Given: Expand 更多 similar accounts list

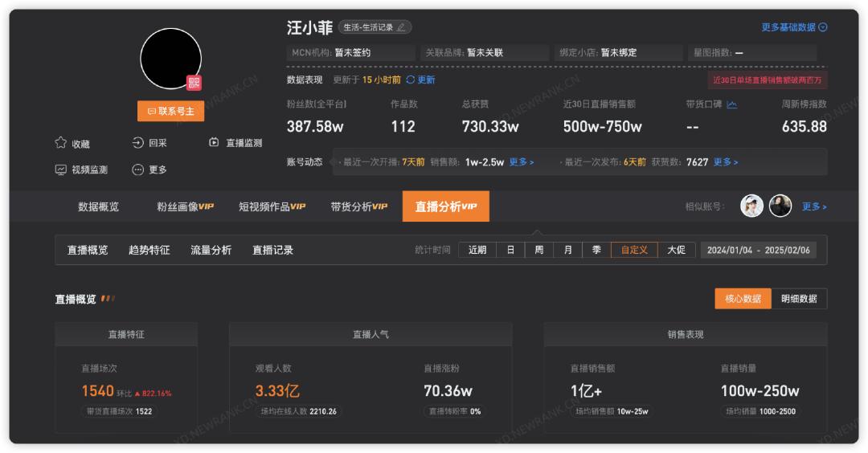Looking at the screenshot, I should click(x=814, y=206).
